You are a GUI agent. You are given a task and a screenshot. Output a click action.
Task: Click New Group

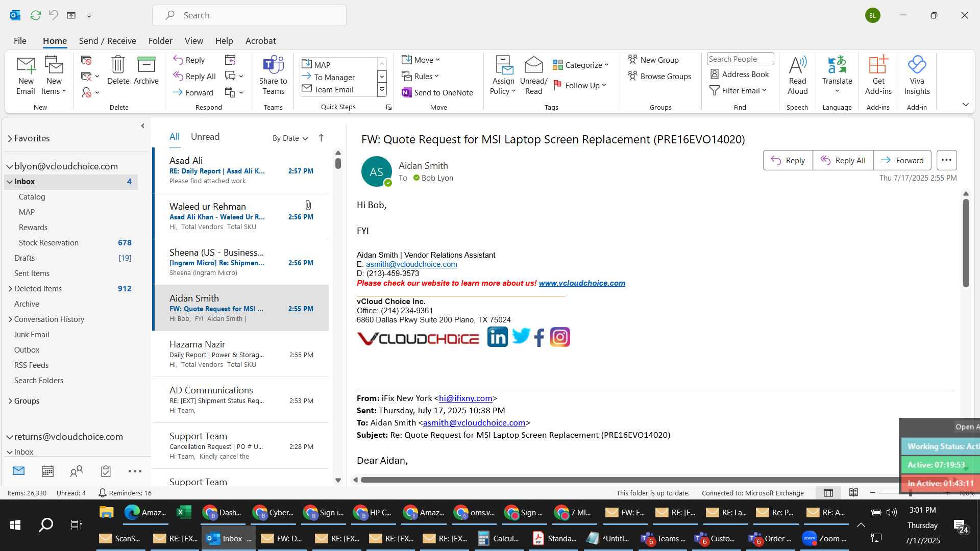tap(653, 60)
